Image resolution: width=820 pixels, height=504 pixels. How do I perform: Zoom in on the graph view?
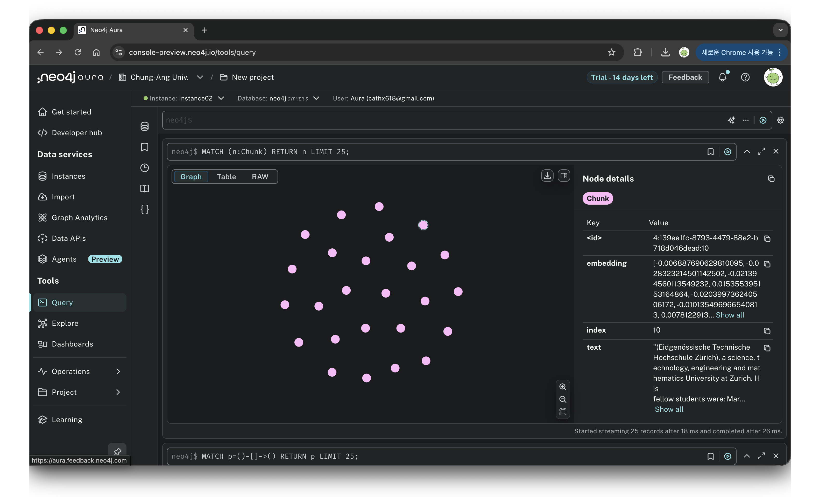pos(563,387)
